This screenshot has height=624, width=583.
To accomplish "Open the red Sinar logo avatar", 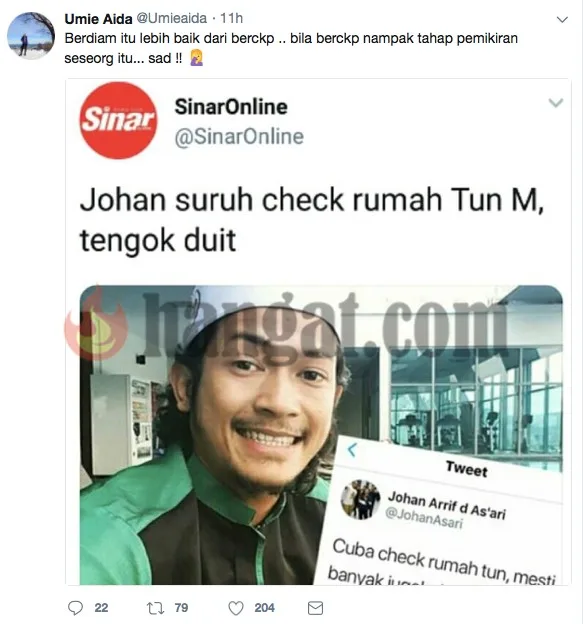I will coord(118,120).
